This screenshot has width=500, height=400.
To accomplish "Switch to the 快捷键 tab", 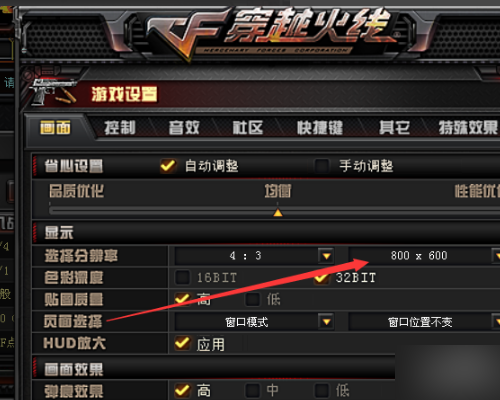I will [320, 128].
